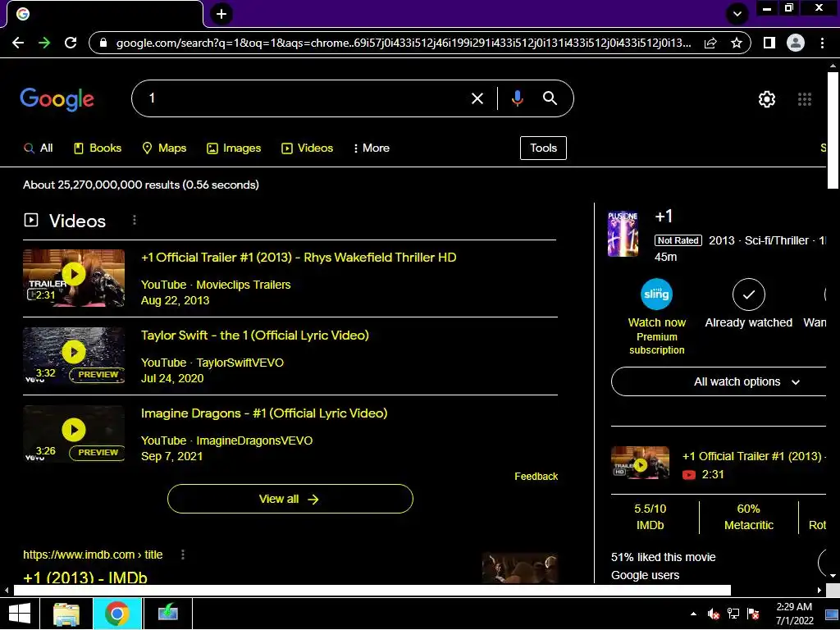Open File Explorer from the taskbar

point(66,614)
